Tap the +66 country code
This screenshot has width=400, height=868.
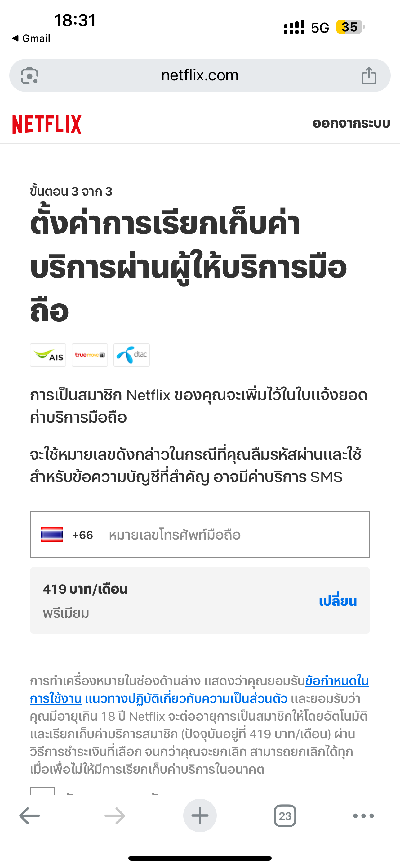[83, 535]
